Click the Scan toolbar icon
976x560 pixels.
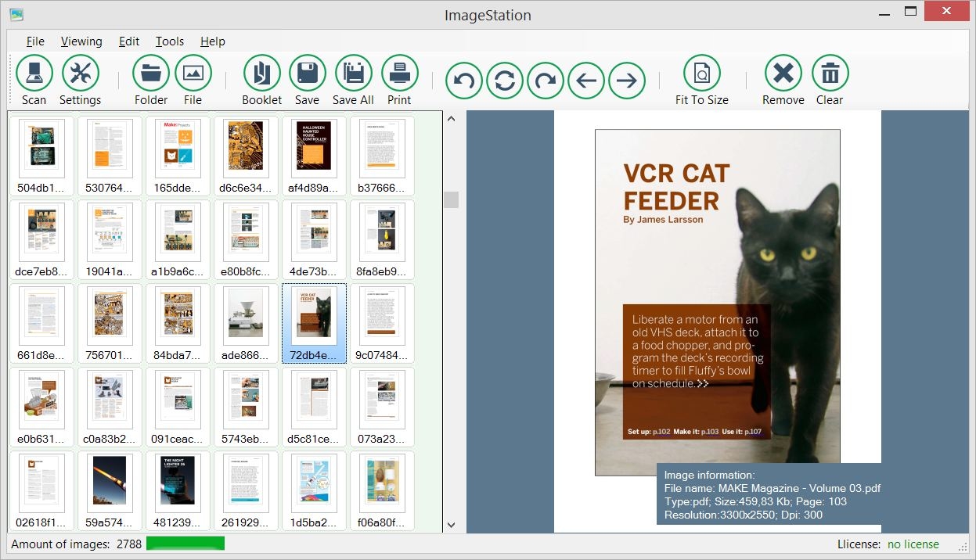pos(34,74)
